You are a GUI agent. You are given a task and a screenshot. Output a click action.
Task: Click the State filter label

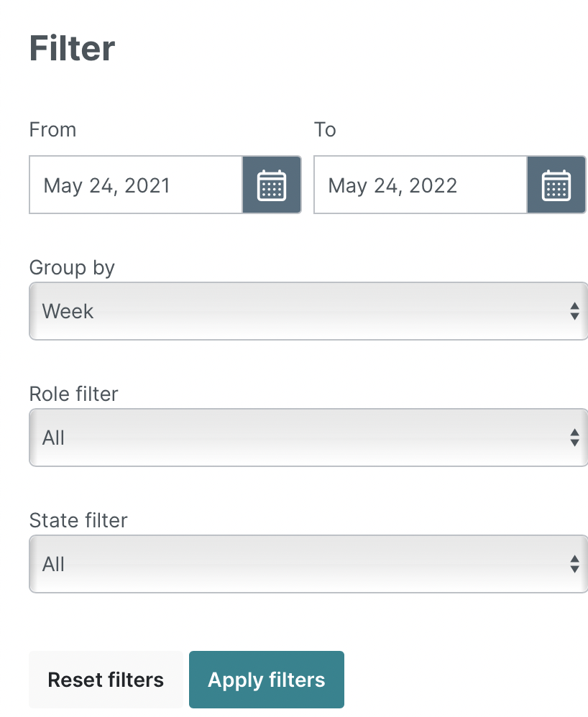click(78, 520)
